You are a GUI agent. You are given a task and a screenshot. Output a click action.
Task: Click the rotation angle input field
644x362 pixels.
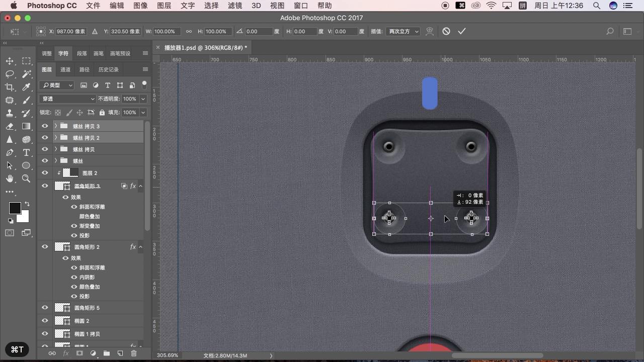click(x=259, y=31)
